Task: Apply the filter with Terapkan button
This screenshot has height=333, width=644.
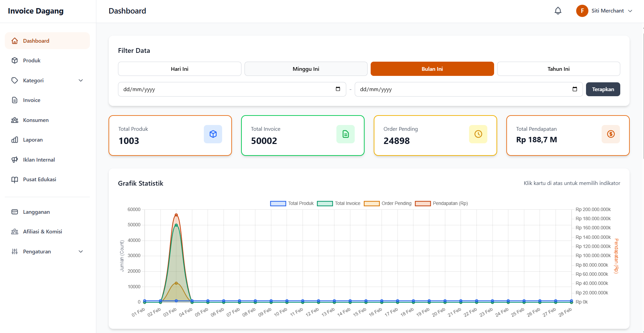Action: click(603, 89)
